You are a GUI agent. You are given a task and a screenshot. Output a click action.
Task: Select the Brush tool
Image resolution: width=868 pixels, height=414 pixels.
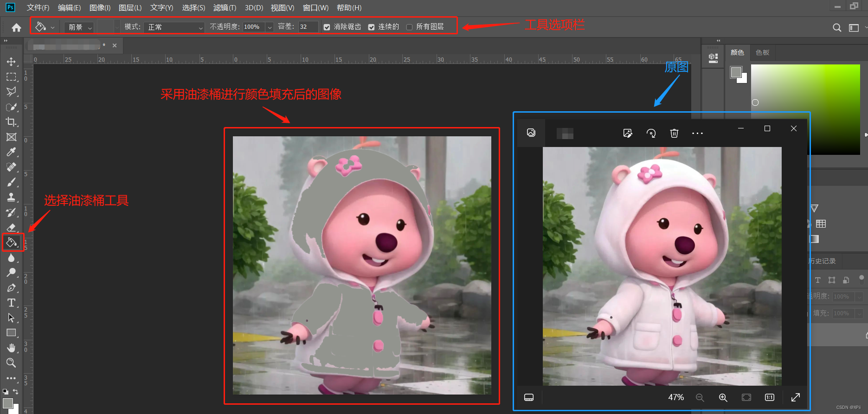pos(11,182)
